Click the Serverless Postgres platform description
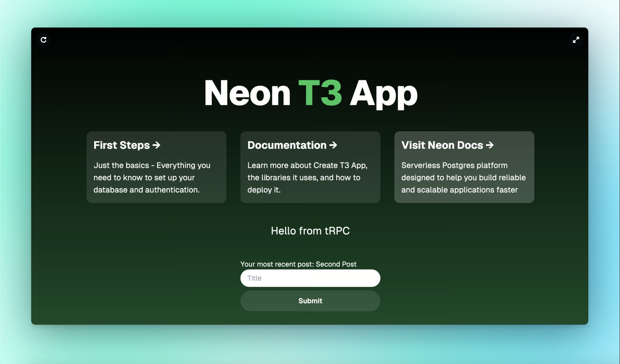 coord(463,178)
